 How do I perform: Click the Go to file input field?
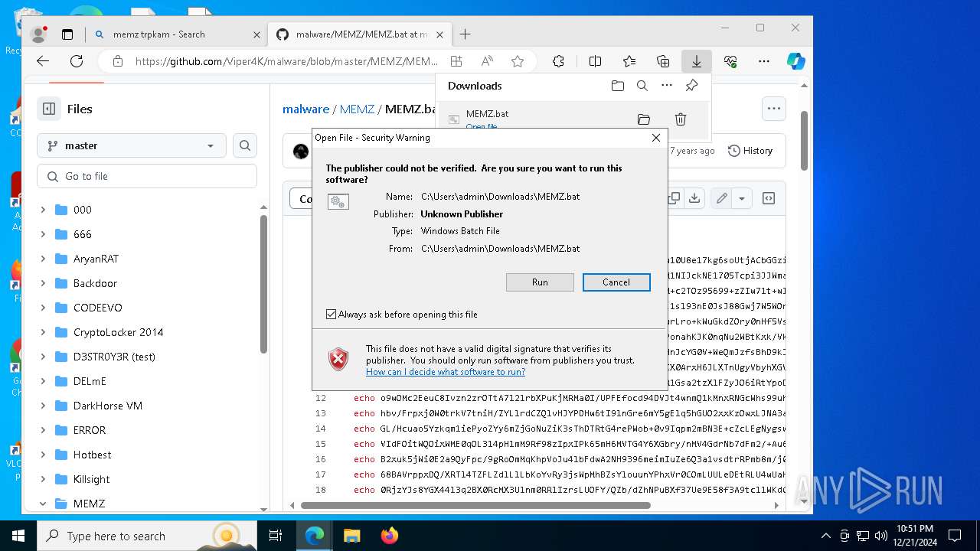(147, 176)
